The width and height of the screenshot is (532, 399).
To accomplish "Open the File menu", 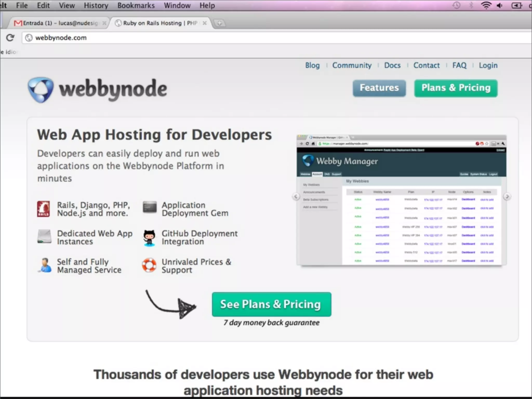I will point(22,5).
